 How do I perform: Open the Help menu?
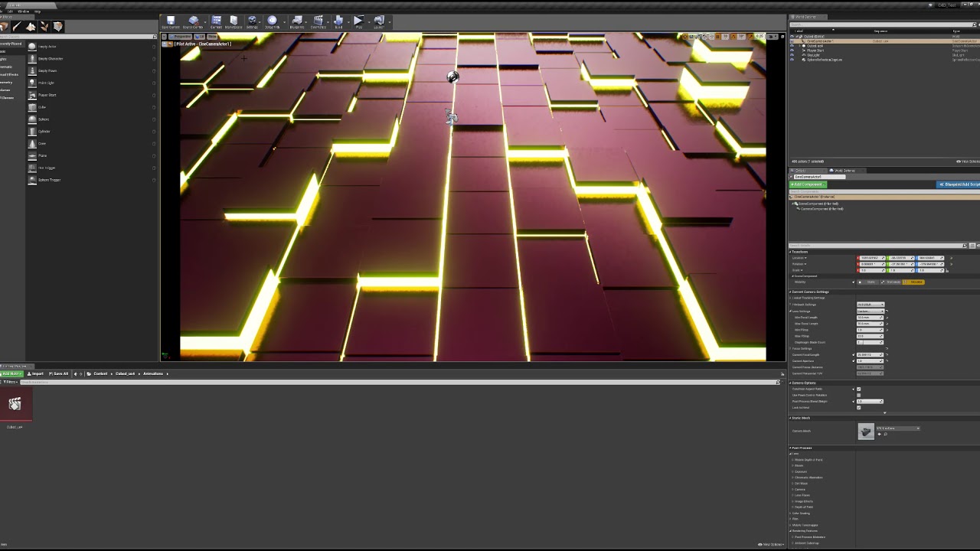click(x=38, y=11)
